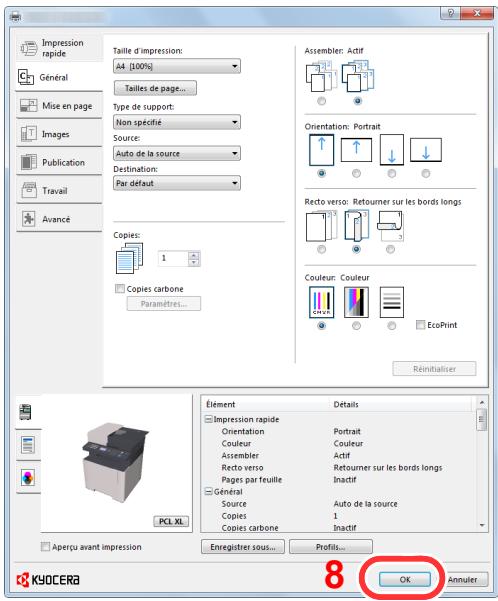Click the Tailles de page button
This screenshot has height=601, width=498.
click(x=155, y=88)
